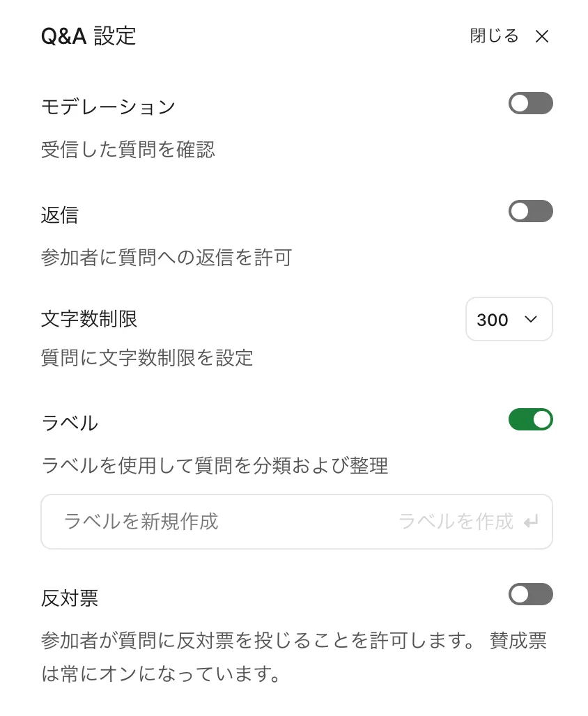The height and width of the screenshot is (716, 588).
Task: Click the 反対票 setting label
Action: click(x=70, y=598)
